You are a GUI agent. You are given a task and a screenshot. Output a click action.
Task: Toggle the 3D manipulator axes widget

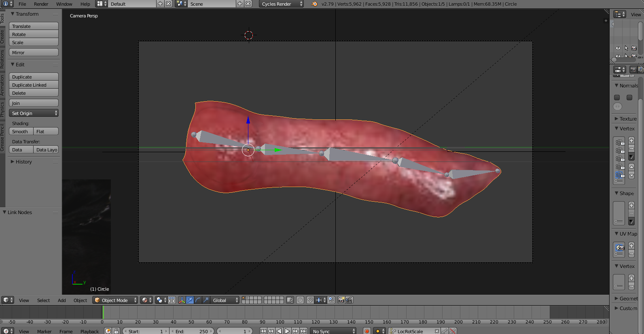pos(182,300)
